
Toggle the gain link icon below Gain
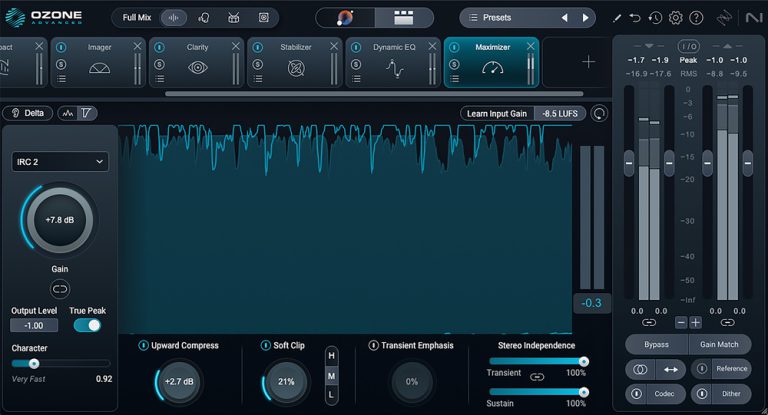click(60, 289)
